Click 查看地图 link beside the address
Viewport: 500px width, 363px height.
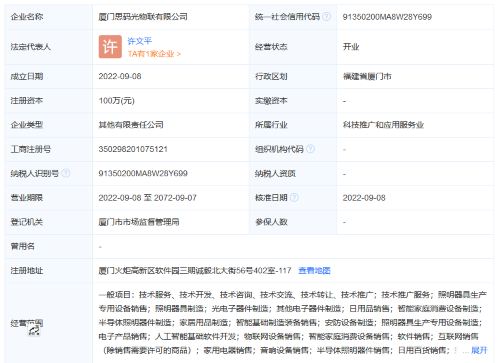[x=314, y=270]
